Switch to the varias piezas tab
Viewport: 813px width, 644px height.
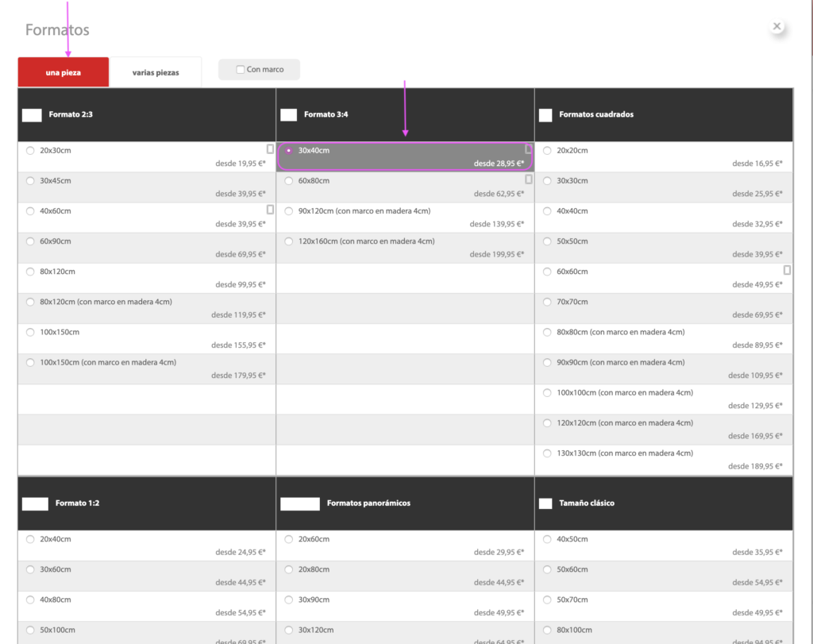pos(156,72)
